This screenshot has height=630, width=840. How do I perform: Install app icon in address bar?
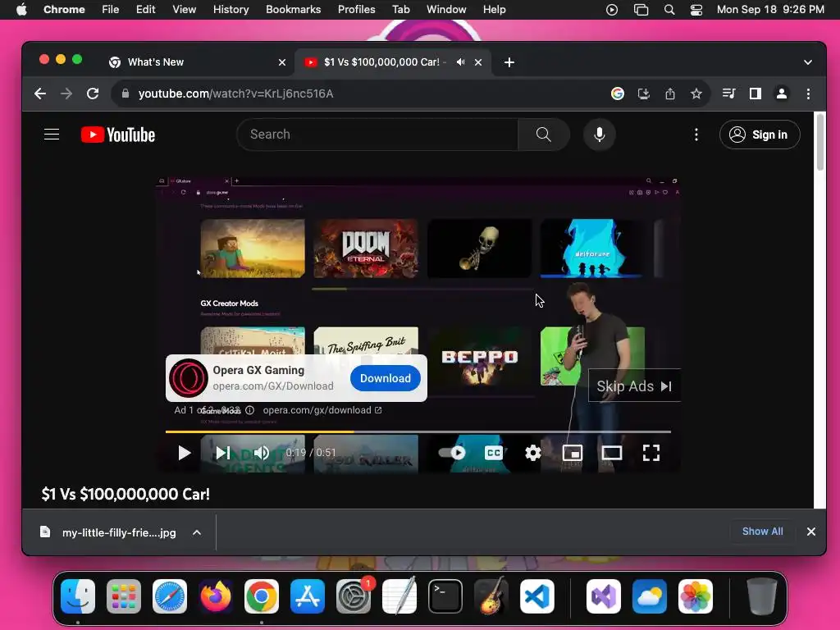pos(644,94)
